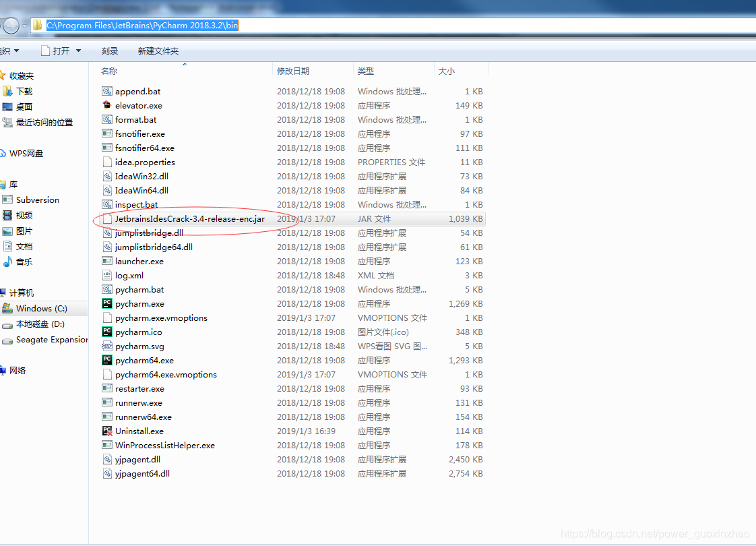The width and height of the screenshot is (756, 546).
Task: Sort by the 大小 column header
Action: click(x=461, y=71)
